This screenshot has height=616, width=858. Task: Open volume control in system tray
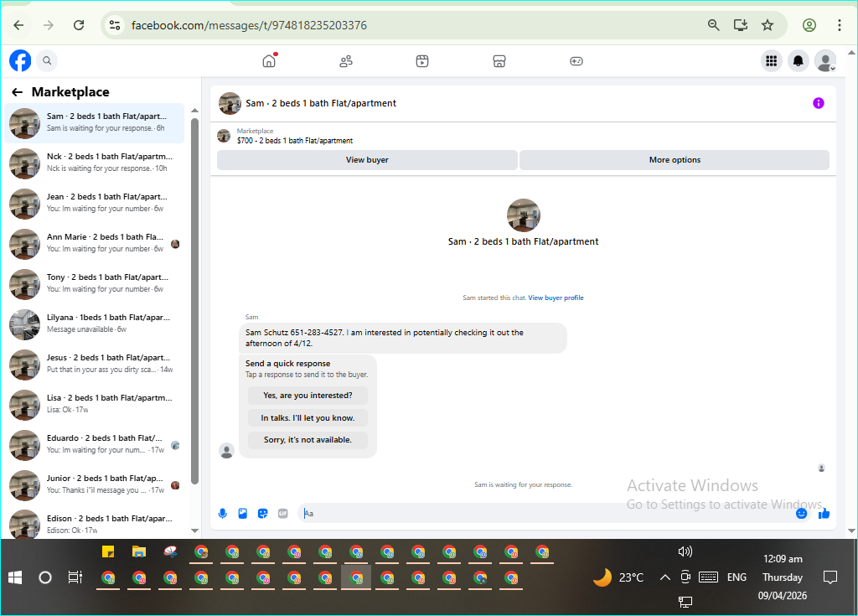click(x=685, y=551)
